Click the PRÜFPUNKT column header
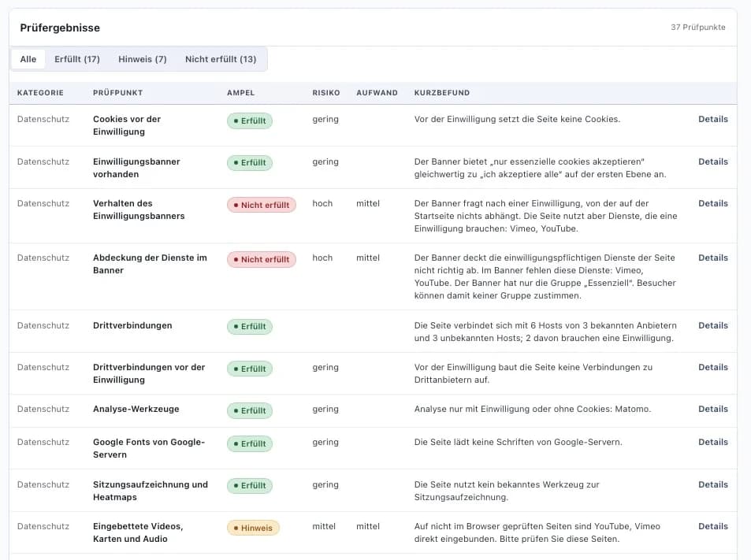751x560 pixels. coord(118,93)
